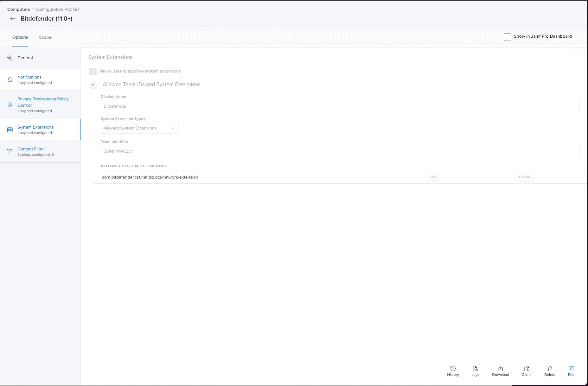Screen dimensions: 588x386
Task: Click the Display Name input field
Action: point(340,106)
